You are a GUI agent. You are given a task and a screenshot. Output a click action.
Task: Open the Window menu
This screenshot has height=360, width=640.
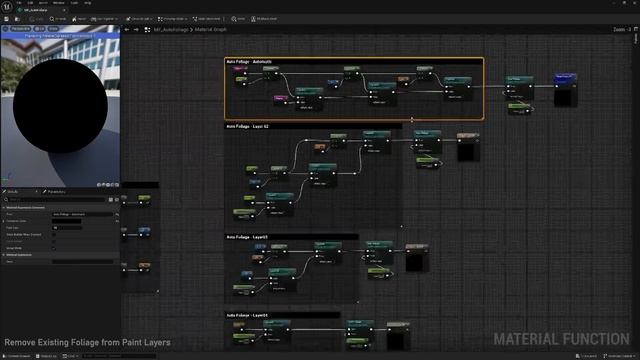[x=58, y=3]
